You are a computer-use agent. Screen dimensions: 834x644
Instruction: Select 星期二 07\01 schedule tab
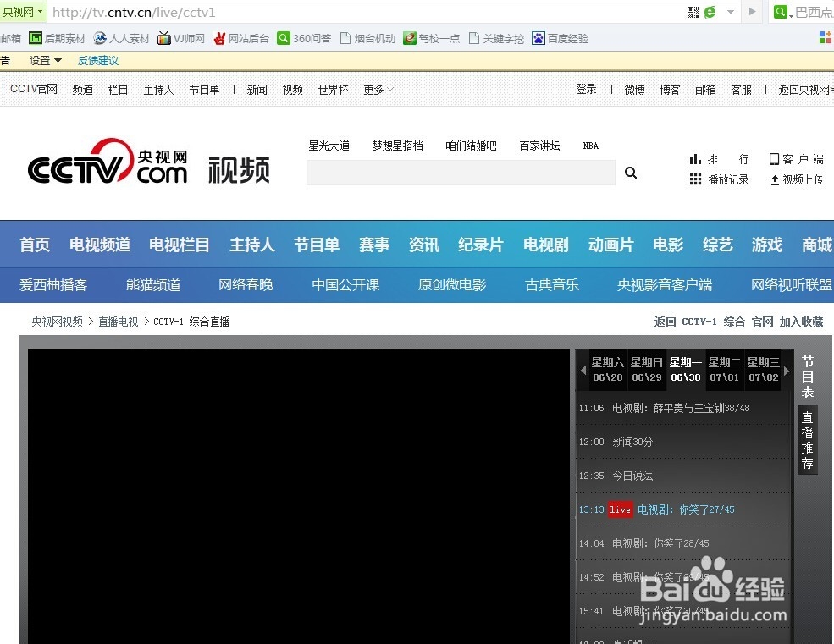point(725,370)
